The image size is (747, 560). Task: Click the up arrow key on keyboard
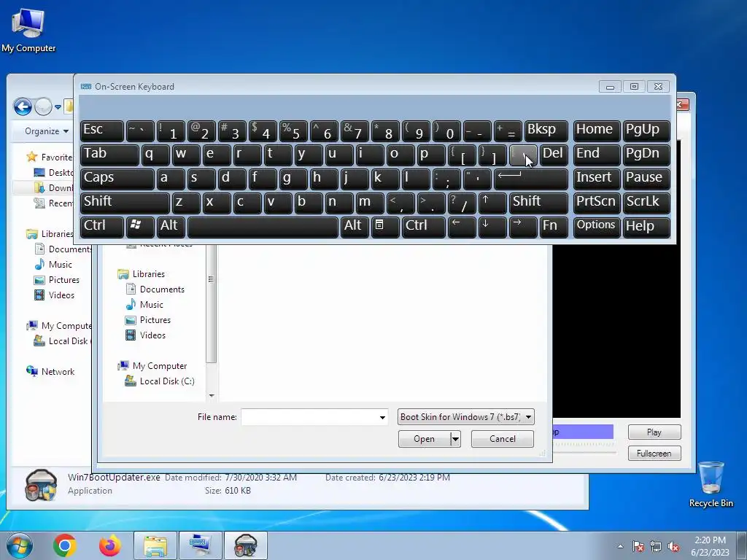pos(492,203)
